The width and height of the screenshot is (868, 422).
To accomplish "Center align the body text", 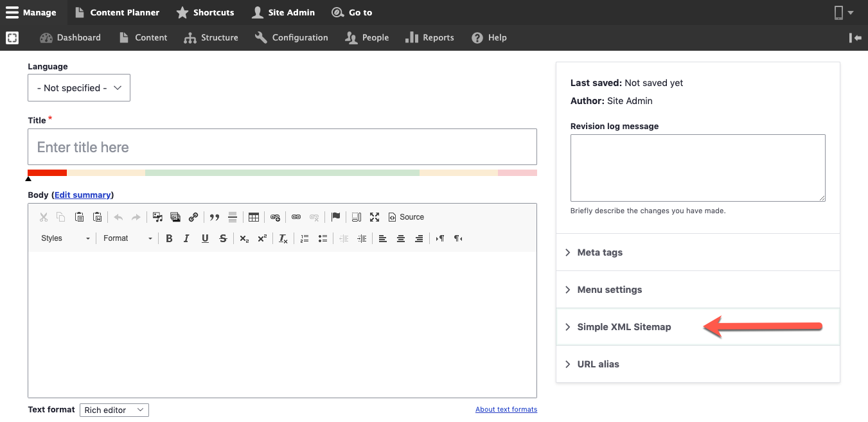I will pyautogui.click(x=401, y=238).
